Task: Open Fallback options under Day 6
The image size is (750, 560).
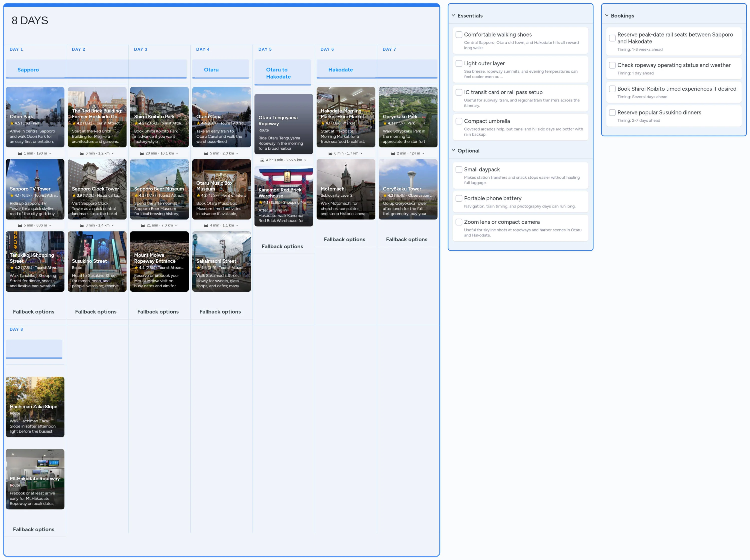Action: point(344,239)
